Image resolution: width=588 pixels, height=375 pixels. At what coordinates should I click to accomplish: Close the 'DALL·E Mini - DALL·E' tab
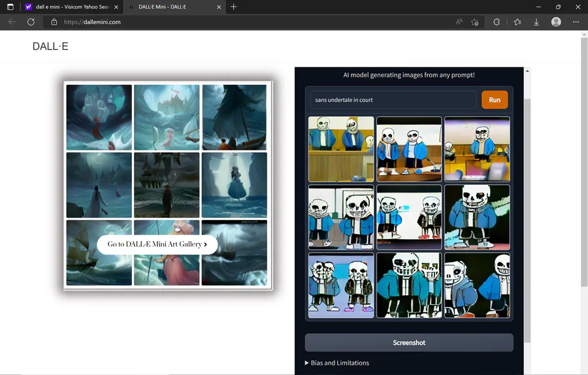219,7
